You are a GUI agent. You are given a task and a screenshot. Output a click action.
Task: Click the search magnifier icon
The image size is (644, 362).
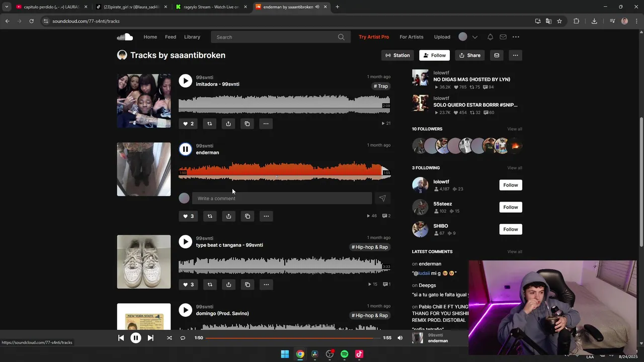pos(341,37)
